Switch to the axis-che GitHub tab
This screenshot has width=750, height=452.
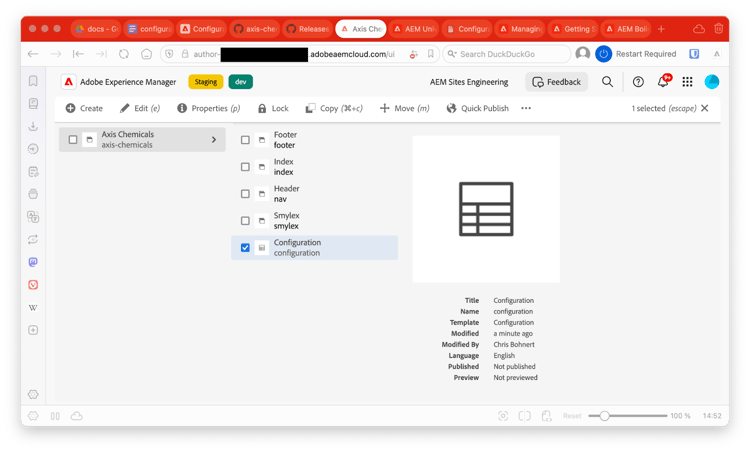[255, 29]
